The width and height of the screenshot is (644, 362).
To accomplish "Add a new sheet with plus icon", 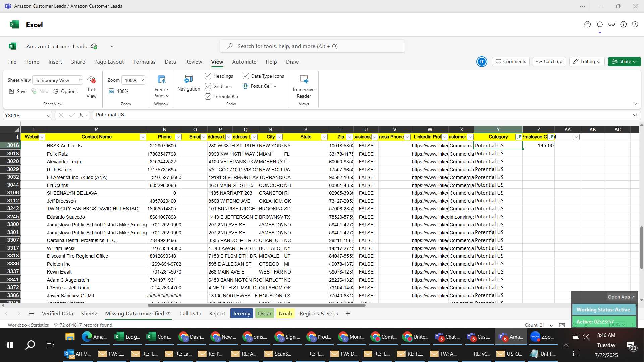I will (x=348, y=314).
